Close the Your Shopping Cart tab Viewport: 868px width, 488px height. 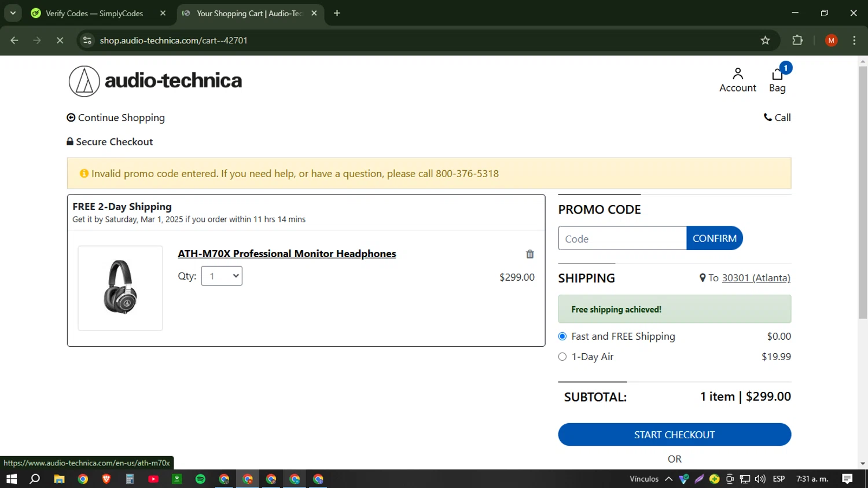[314, 13]
